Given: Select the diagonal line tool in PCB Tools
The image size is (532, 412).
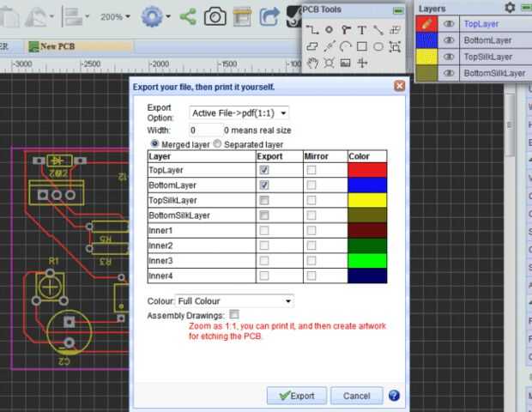Looking at the screenshot, I should pos(378,30).
